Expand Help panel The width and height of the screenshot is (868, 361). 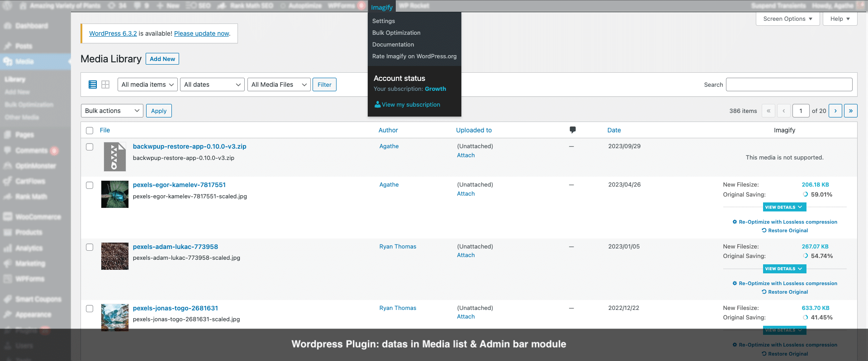click(840, 19)
